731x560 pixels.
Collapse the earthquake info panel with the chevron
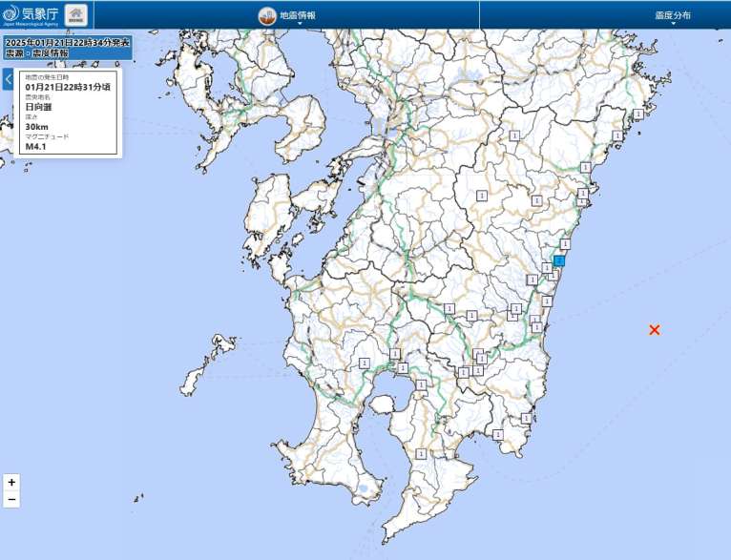coord(8,78)
